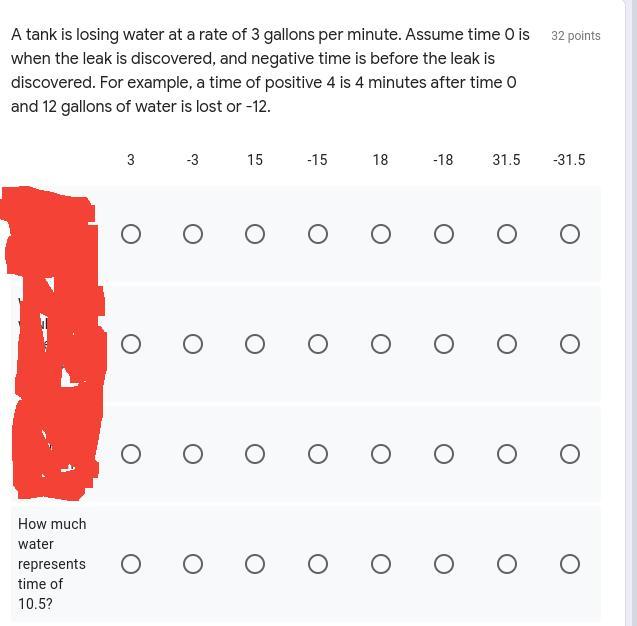Pick 18 in the third grid row
Image resolution: width=637 pixels, height=626 pixels.
(x=381, y=454)
